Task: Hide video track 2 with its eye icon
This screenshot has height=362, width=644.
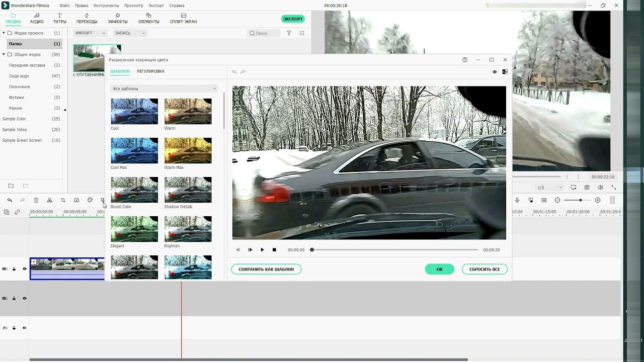Action: coord(24,269)
